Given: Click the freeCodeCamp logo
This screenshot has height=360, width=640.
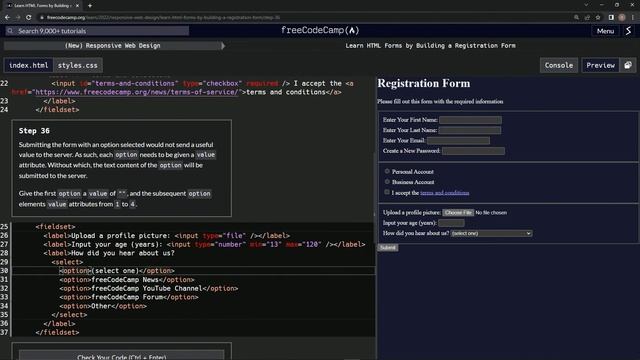Looking at the screenshot, I should coord(320,31).
